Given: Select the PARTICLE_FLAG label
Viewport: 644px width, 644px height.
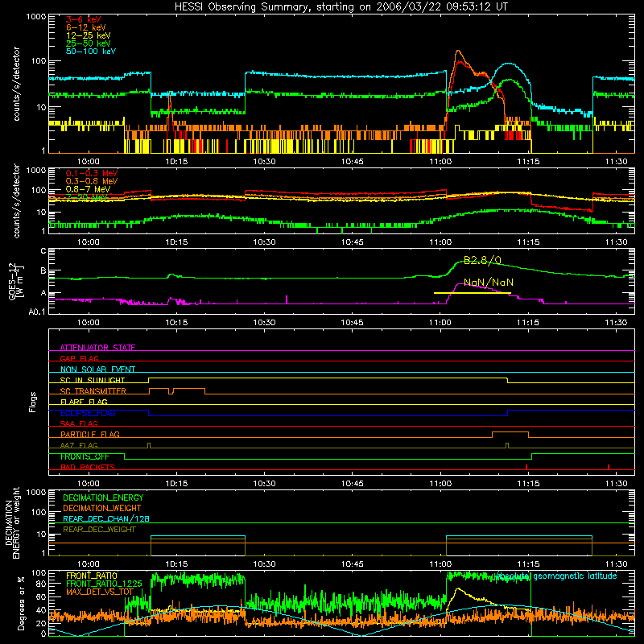Looking at the screenshot, I should point(90,434).
